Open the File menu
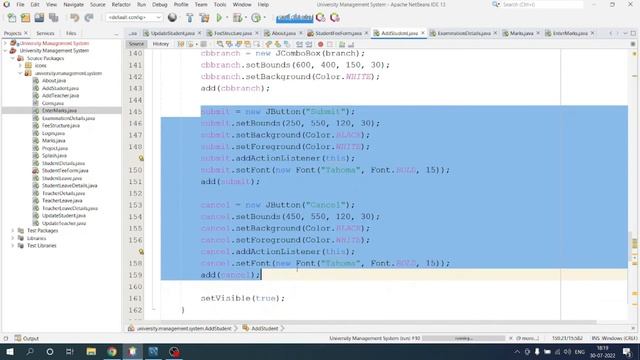 (x=20, y=4)
